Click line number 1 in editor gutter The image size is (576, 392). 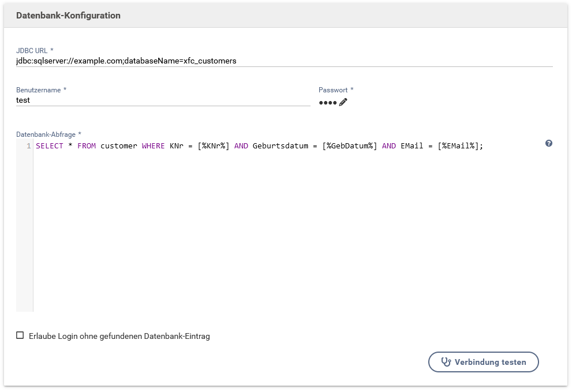tap(28, 146)
